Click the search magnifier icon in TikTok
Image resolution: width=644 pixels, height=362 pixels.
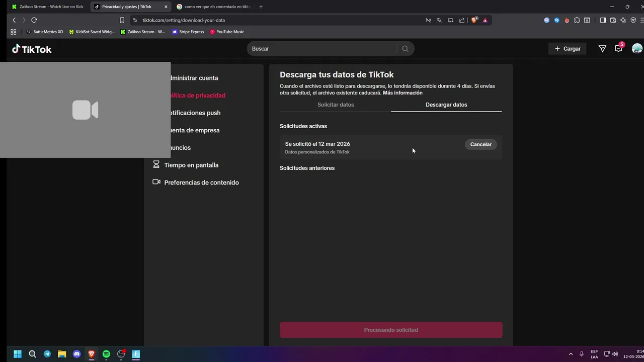tap(405, 49)
